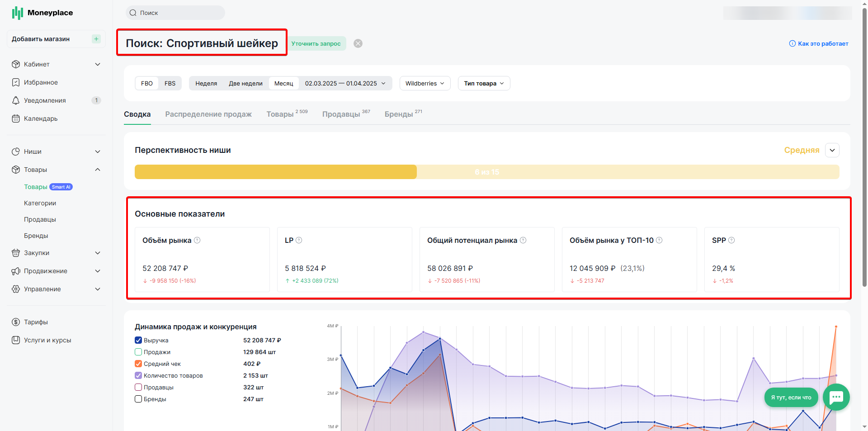
Task: Open the Избранное bookmark icon
Action: pyautogui.click(x=16, y=82)
